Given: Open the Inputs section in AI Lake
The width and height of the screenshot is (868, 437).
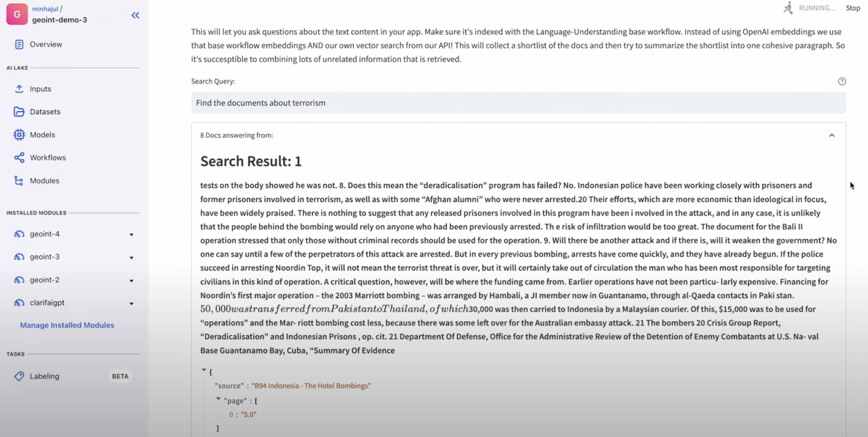Looking at the screenshot, I should pyautogui.click(x=40, y=89).
